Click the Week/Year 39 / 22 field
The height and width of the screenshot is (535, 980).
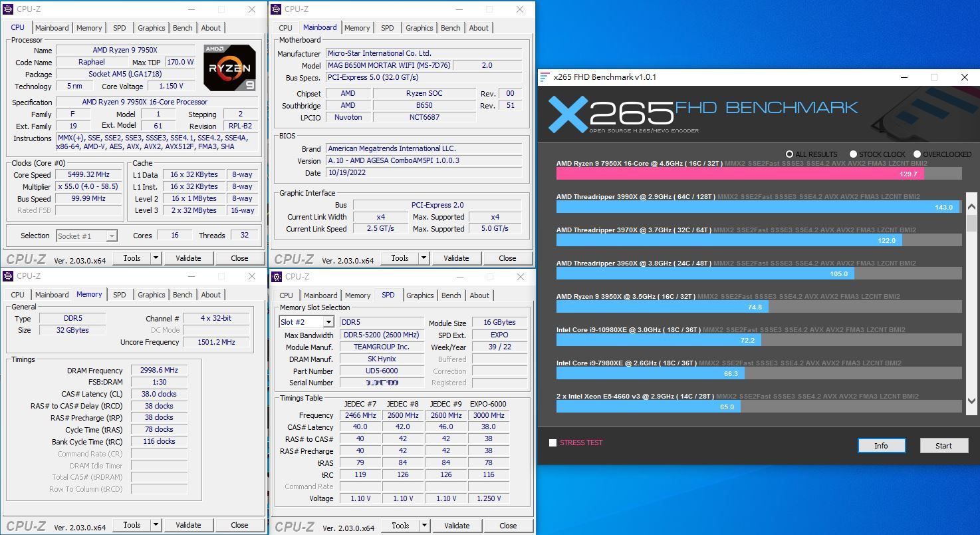tap(499, 347)
